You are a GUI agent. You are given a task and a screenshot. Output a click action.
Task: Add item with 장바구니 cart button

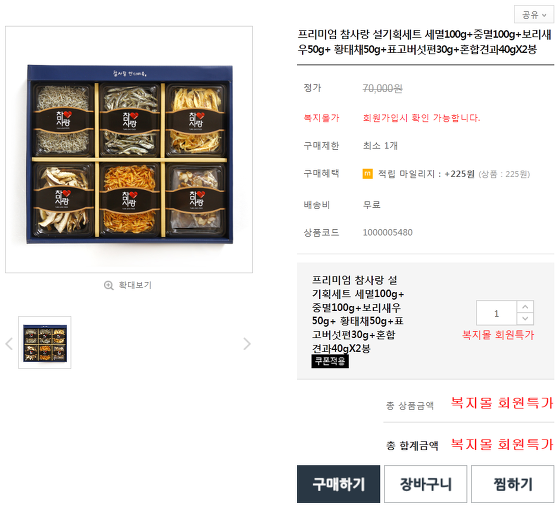tap(425, 484)
